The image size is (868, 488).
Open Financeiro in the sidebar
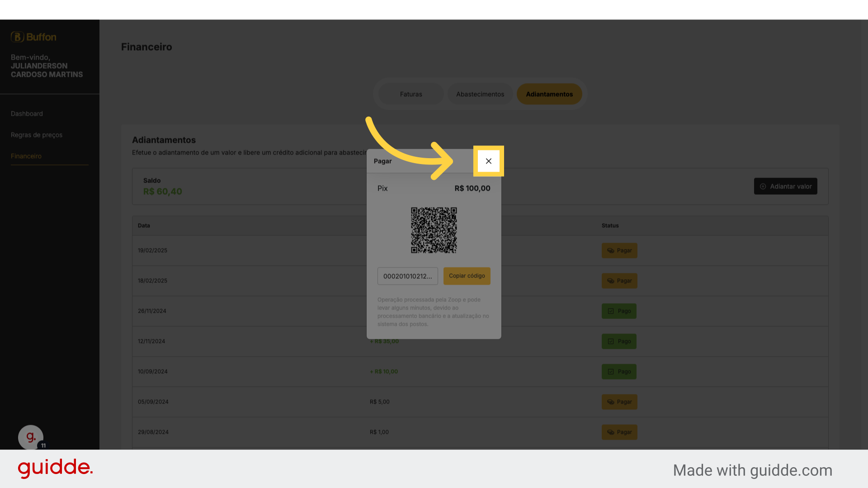26,156
